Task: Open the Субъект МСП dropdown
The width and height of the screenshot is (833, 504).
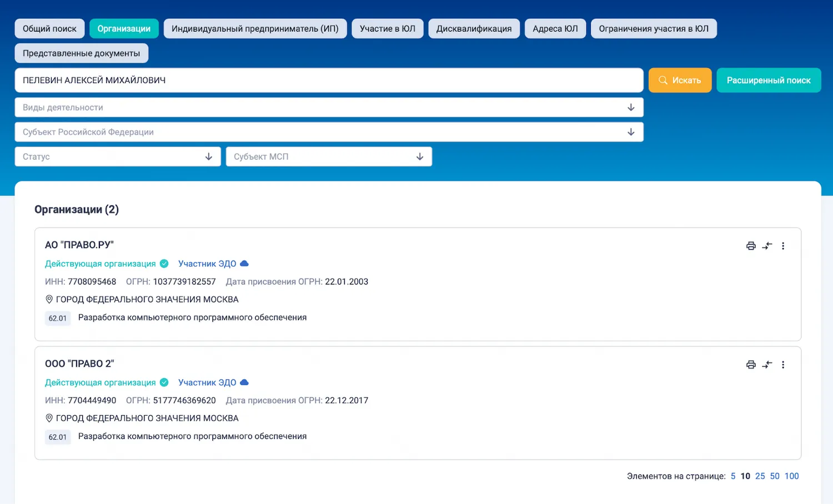Action: [329, 157]
